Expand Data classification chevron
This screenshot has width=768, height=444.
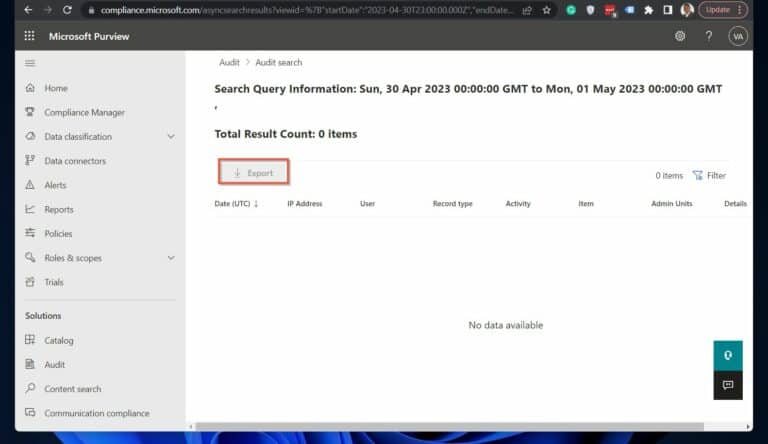[x=171, y=136]
